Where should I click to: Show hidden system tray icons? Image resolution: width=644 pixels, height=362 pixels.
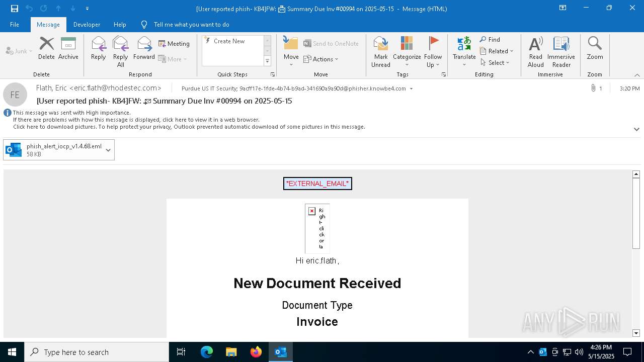[531, 352]
